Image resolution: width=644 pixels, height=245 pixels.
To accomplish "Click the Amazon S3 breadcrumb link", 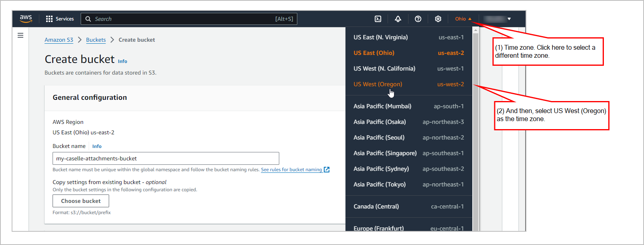I will point(59,40).
